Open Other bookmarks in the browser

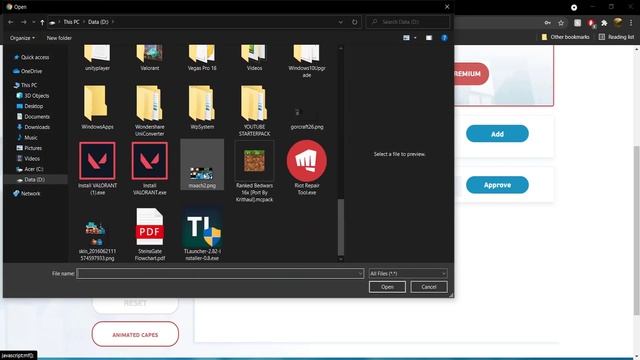565,37
